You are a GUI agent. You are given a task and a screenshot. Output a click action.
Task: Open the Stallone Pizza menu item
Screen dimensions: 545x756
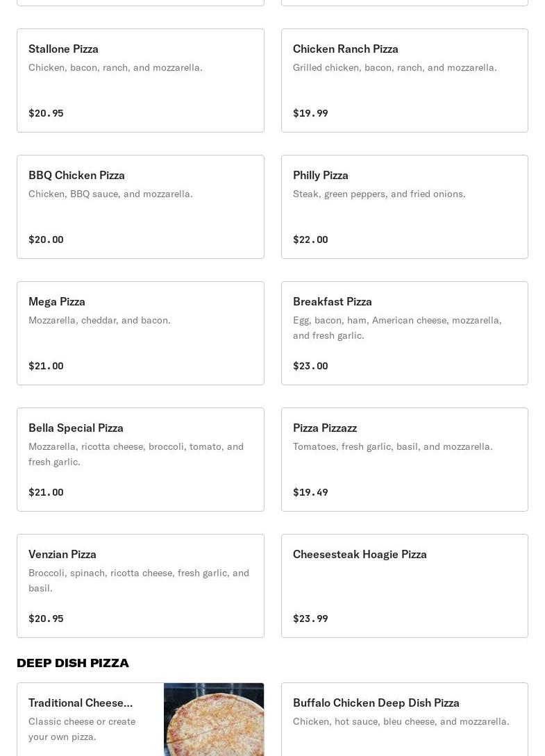[140, 81]
